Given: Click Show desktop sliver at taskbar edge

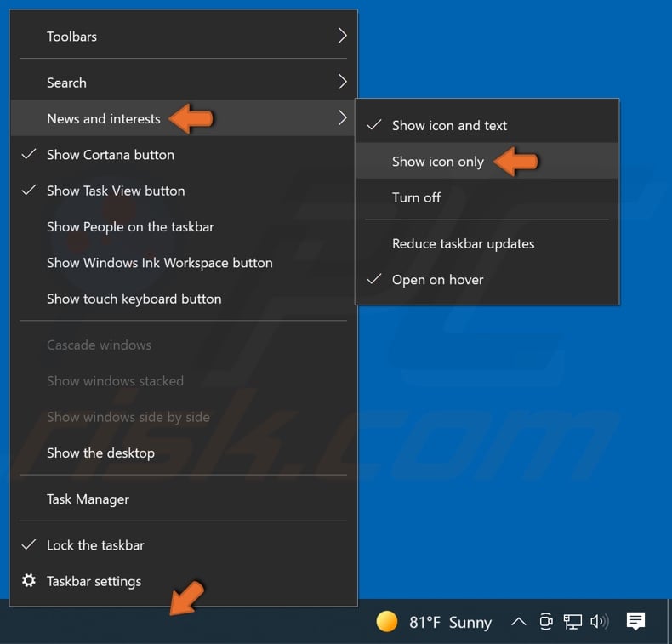Looking at the screenshot, I should tap(669, 621).
